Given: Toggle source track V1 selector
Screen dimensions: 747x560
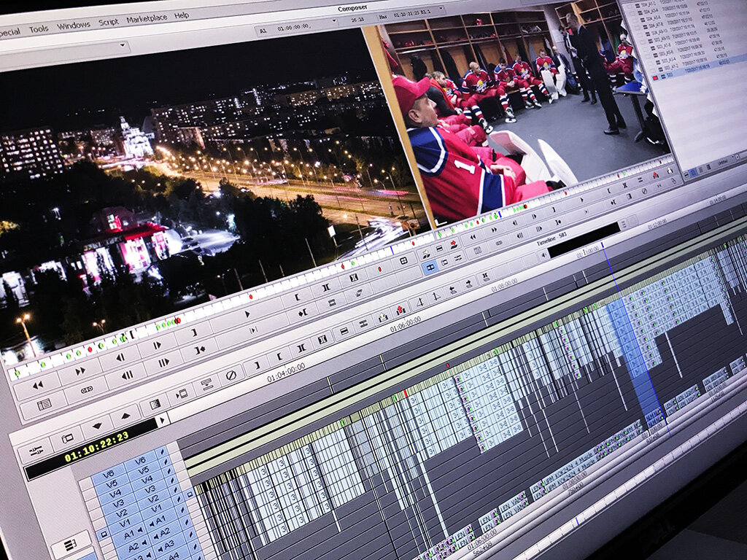Looking at the screenshot, I should click(x=124, y=524).
